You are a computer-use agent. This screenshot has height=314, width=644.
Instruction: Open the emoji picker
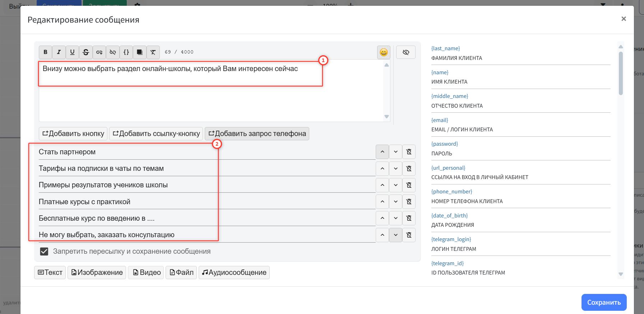point(384,52)
